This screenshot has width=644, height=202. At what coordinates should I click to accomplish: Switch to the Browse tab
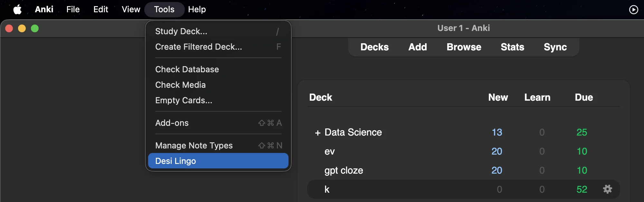[464, 47]
